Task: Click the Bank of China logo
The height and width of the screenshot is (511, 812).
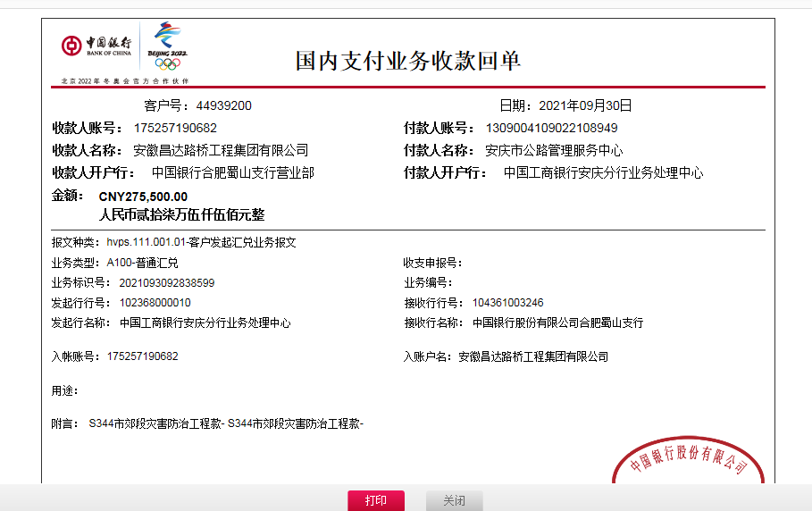Action: [x=96, y=46]
